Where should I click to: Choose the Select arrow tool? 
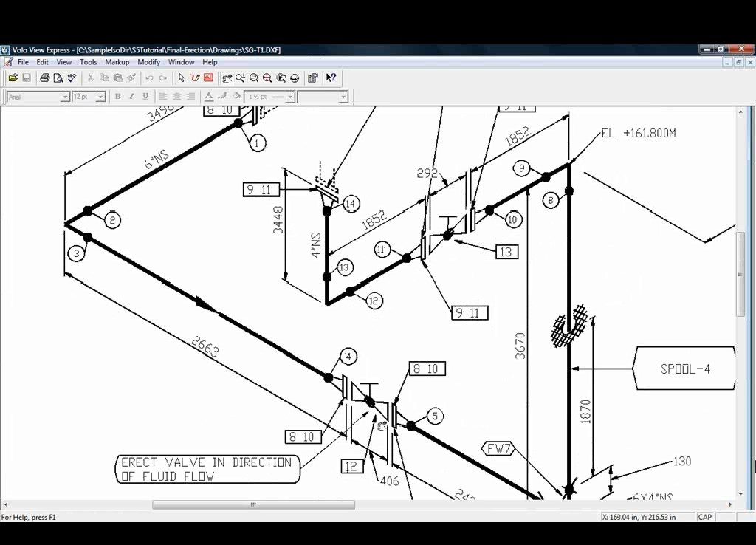pos(182,78)
